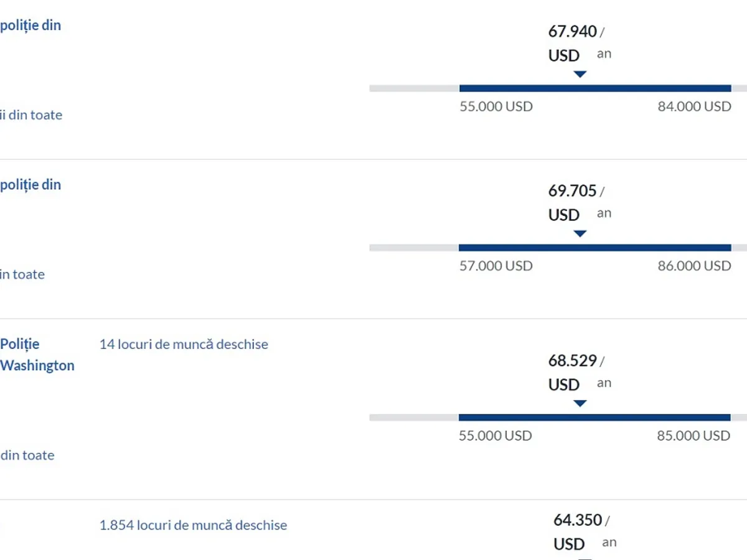The height and width of the screenshot is (560, 747).
Task: Click the salary range bar above 84.000 USD
Action: point(594,88)
